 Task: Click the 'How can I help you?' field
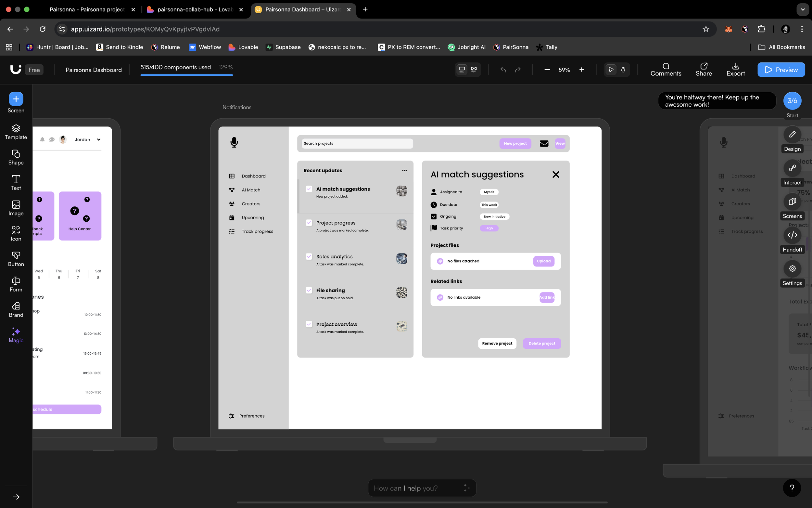(x=416, y=488)
